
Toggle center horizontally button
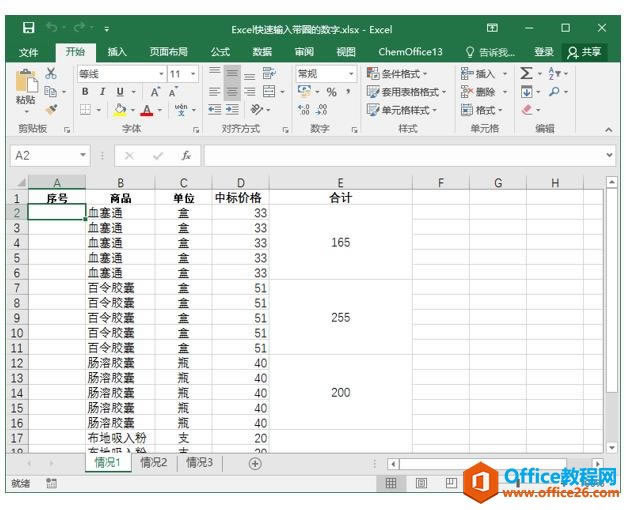[x=232, y=91]
